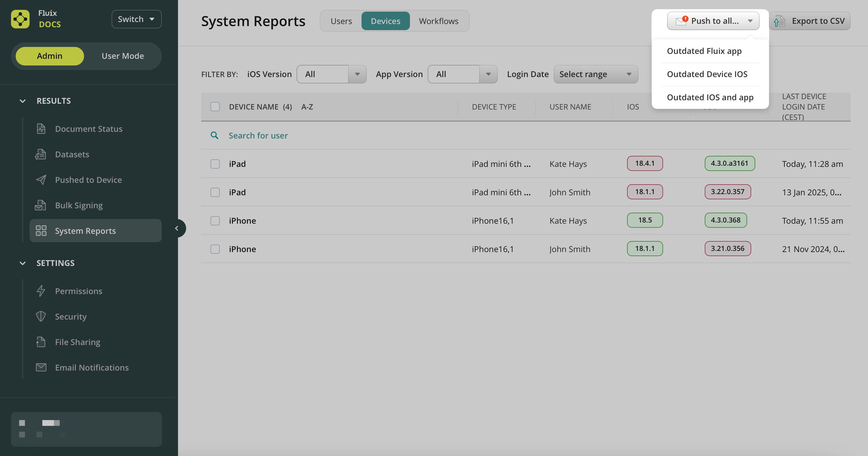Click the Security shield icon
Image resolution: width=868 pixels, height=456 pixels.
tap(41, 317)
